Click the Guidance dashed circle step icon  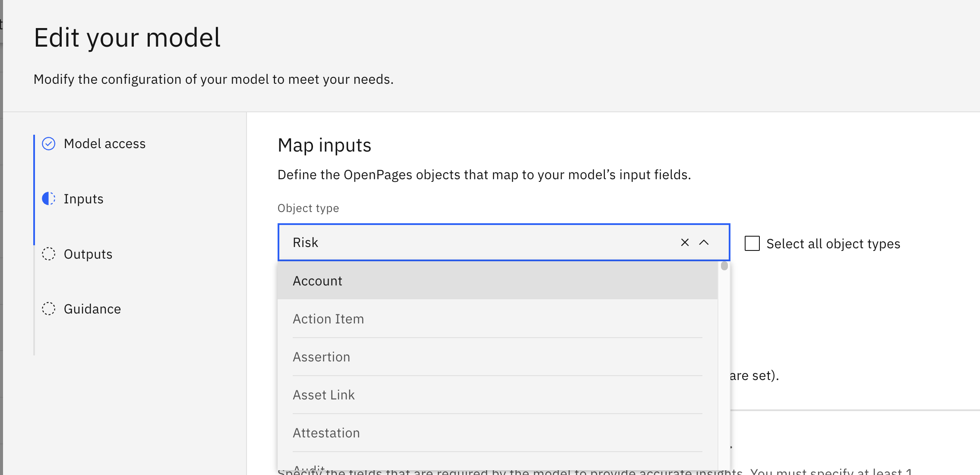(48, 309)
